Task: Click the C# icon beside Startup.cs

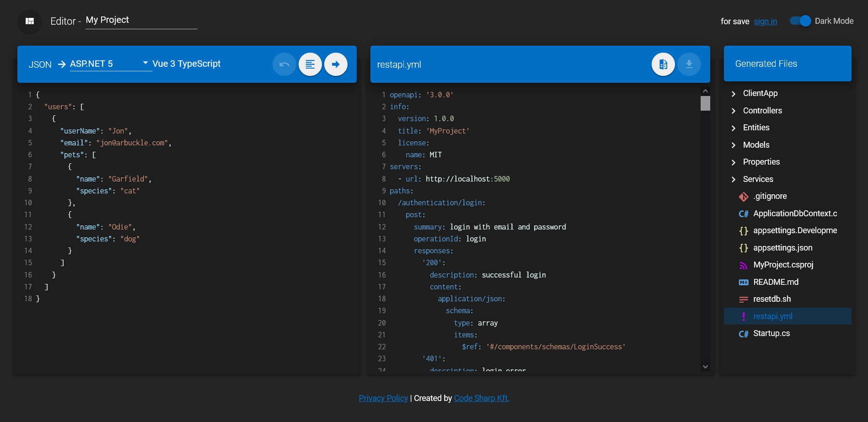Action: (744, 334)
